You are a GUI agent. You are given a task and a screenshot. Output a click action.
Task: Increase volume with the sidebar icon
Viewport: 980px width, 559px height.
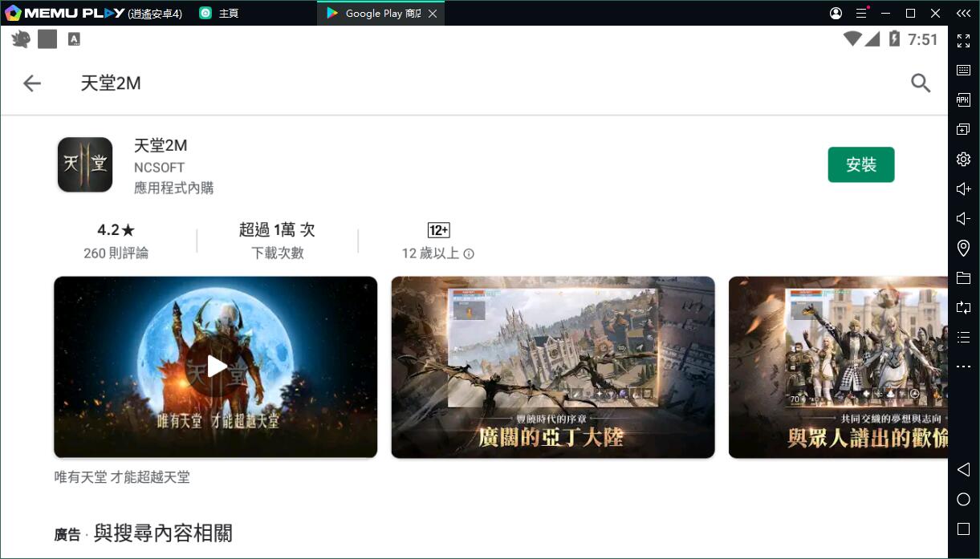pyautogui.click(x=962, y=188)
